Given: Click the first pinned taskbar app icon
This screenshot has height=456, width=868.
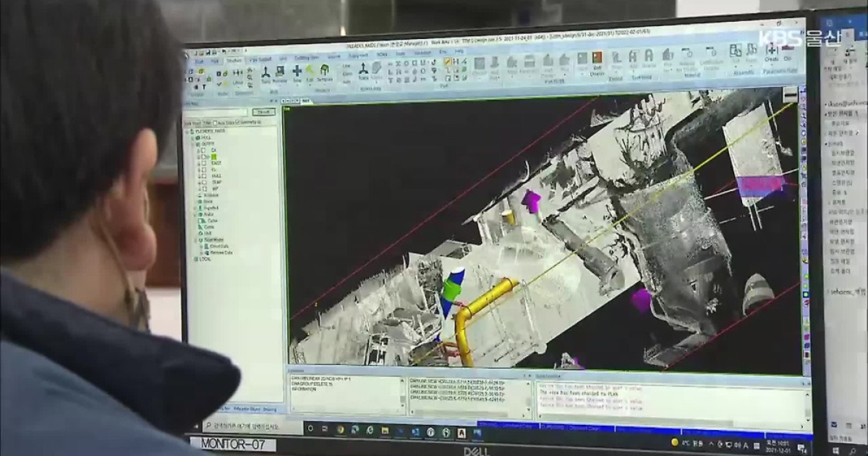Looking at the screenshot, I should coord(341,429).
